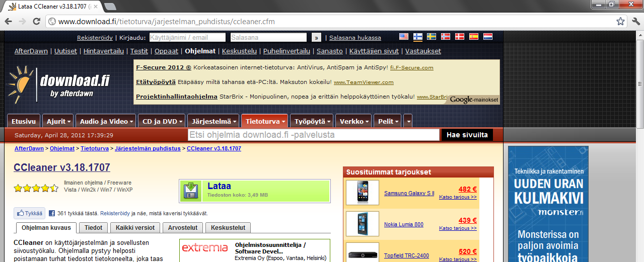
Task: Click Katso tarjous under 439 €
Action: coord(458,228)
